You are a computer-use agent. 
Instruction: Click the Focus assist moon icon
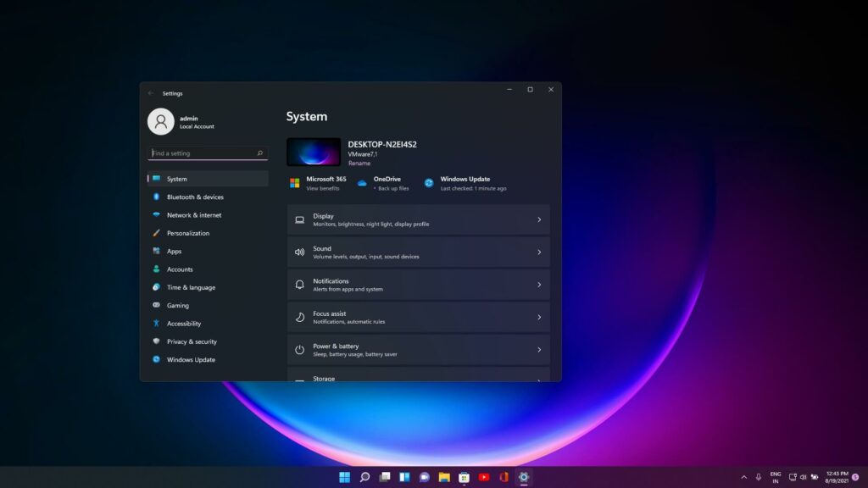tap(298, 317)
